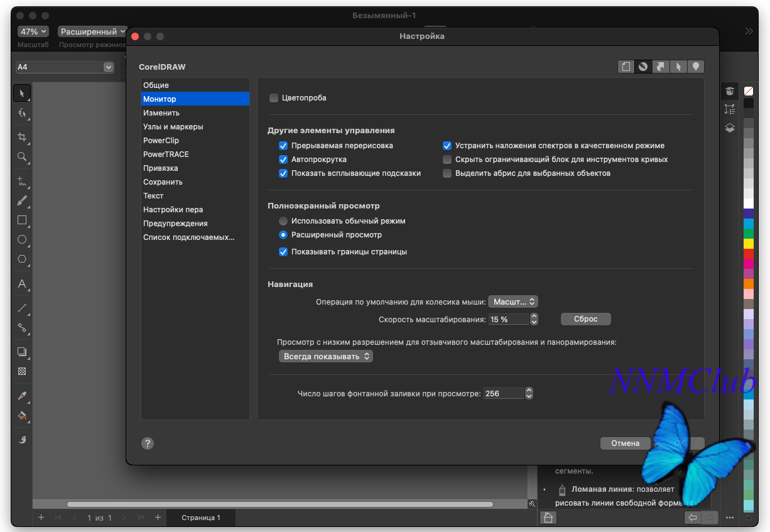Step the fountain fill steps 256 arrows
770x532 pixels.
529,393
